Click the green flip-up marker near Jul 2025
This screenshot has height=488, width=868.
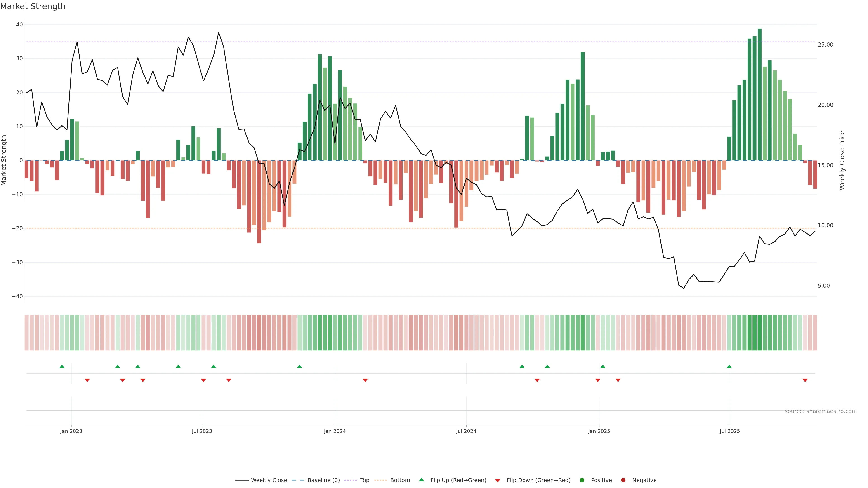729,366
